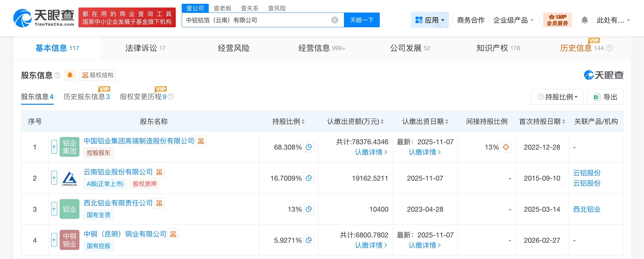Click structure icon next to 西北铝业有限责任公司
This screenshot has height=259, width=644.
point(159,203)
